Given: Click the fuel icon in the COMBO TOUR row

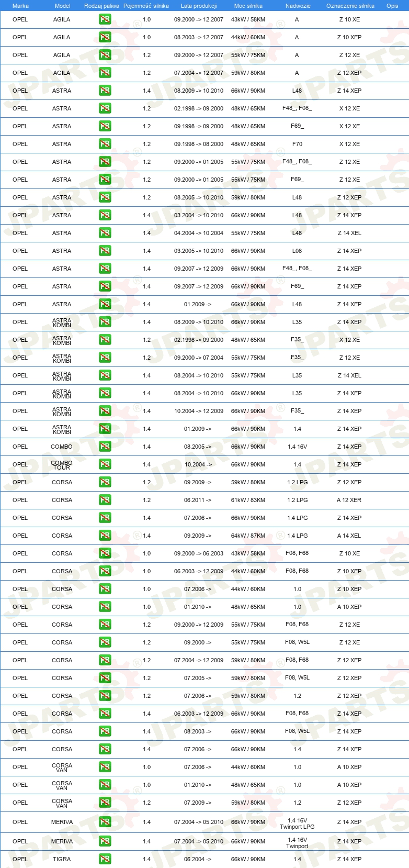Looking at the screenshot, I should [105, 464].
